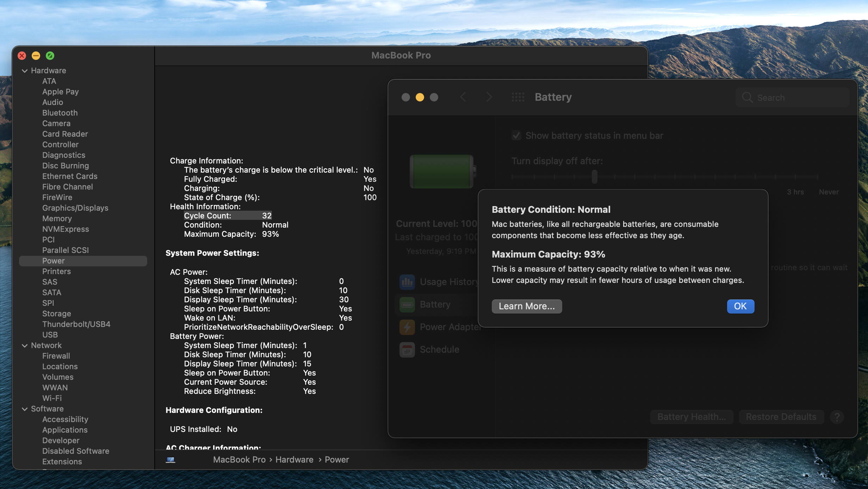The height and width of the screenshot is (489, 868).
Task: Select Graphics/Displays in hardware list
Action: (75, 208)
